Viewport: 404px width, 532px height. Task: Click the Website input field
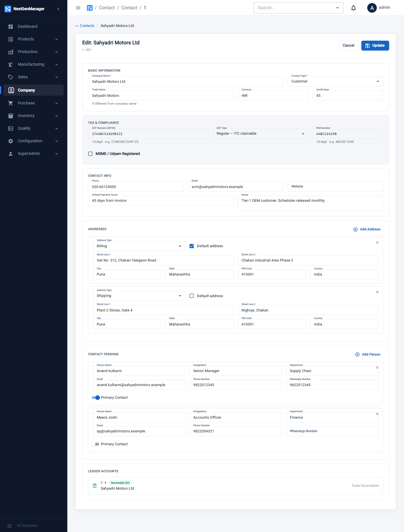[335, 187]
